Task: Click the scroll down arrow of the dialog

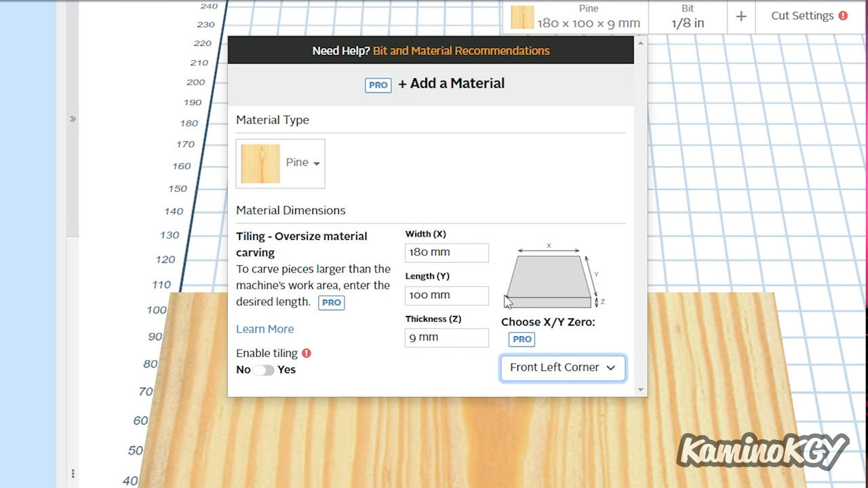Action: 641,390
